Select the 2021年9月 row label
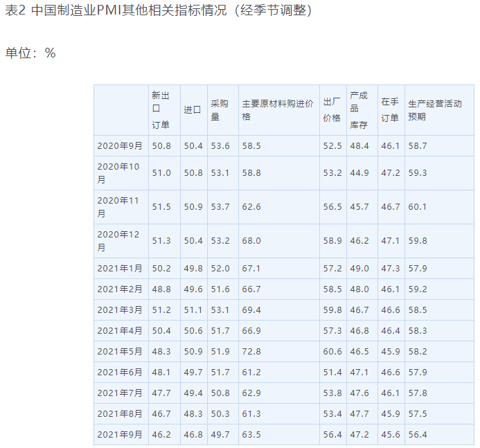Screen dimensions: 480x448 click(120, 435)
